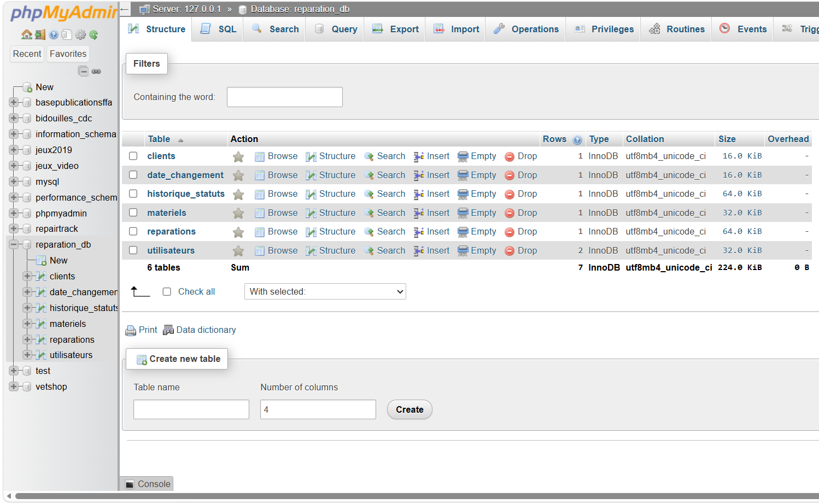Viewport: 819px width, 504px height.
Task: Open the Privileges tab
Action: 604,29
